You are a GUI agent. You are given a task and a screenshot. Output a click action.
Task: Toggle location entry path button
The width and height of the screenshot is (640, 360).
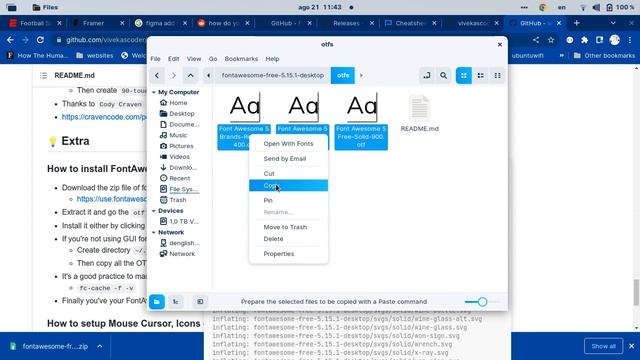click(x=427, y=76)
